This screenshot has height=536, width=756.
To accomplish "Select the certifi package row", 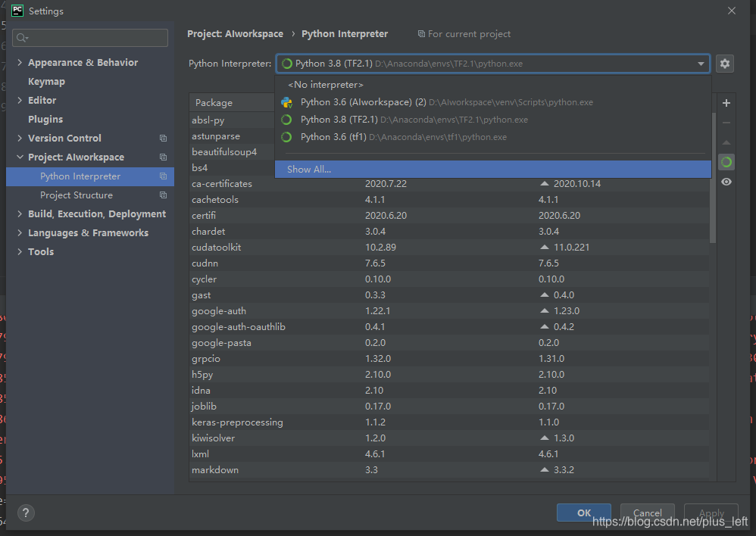I will (x=449, y=216).
